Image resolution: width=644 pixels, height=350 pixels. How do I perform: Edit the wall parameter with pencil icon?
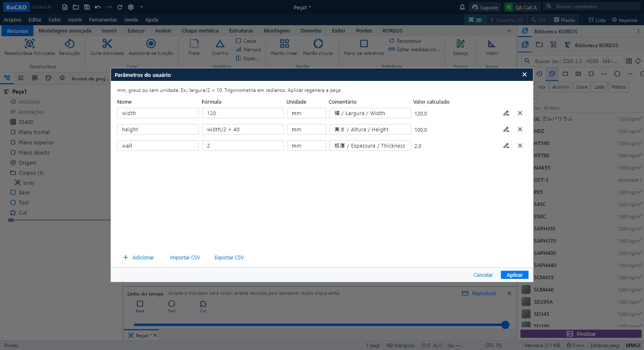click(x=506, y=146)
